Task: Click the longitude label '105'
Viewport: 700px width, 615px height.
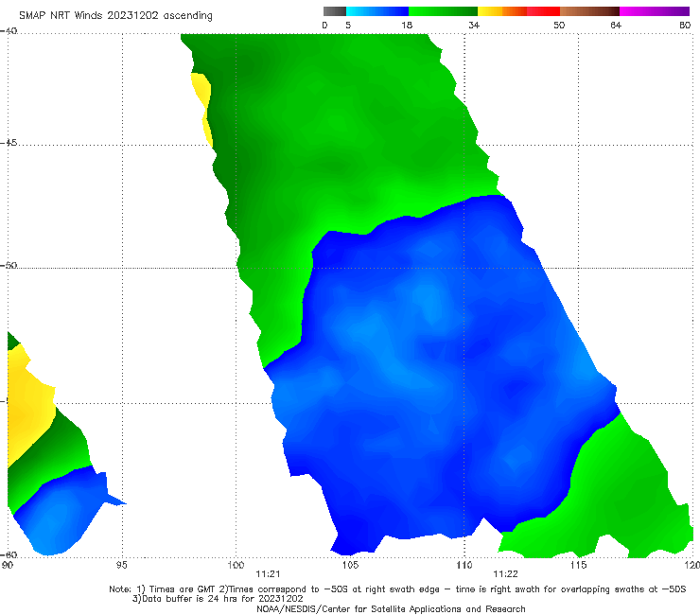Action: click(x=350, y=566)
